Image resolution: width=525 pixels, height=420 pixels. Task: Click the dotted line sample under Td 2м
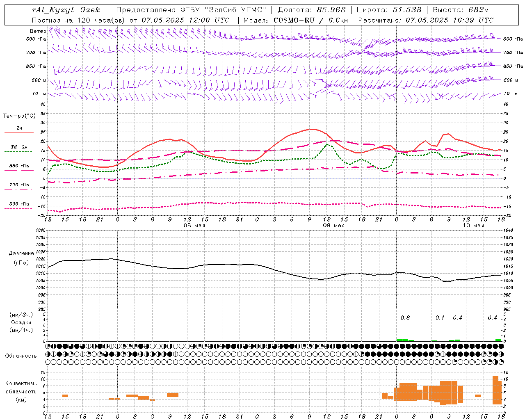18,152
